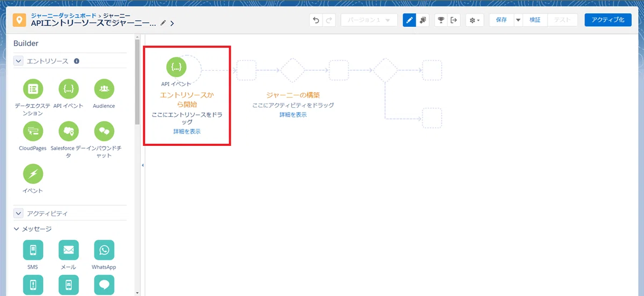Select the API イベント icon in sidebar
Image resolution: width=644 pixels, height=296 pixels.
pyautogui.click(x=68, y=88)
